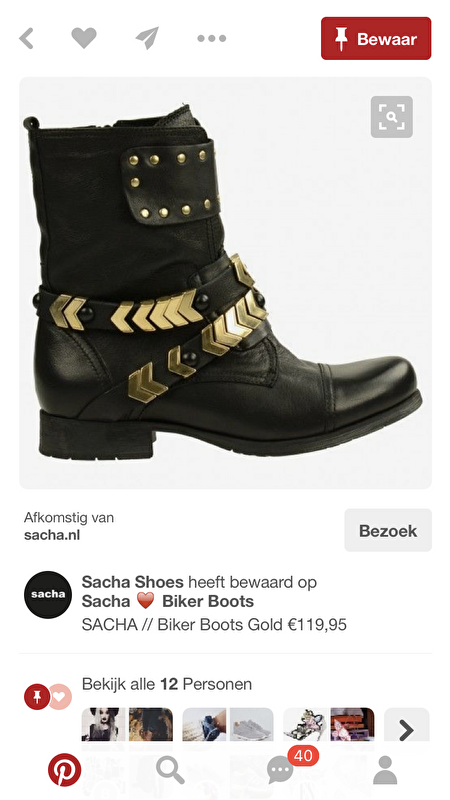Open notifications with 40 badge
450x800 pixels.
tap(281, 770)
